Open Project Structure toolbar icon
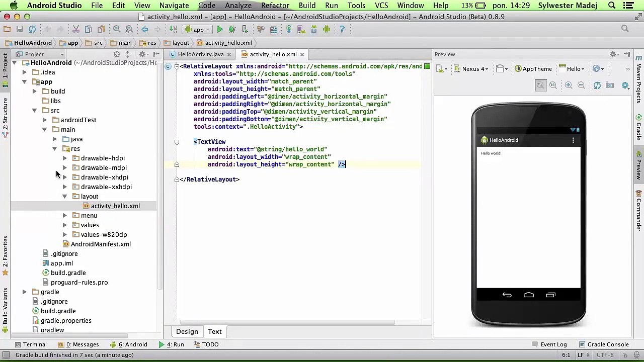The width and height of the screenshot is (644, 362). (x=273, y=29)
